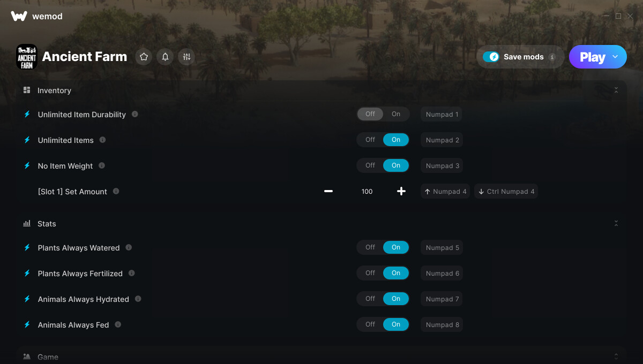
Task: Open the notifications bell icon
Action: tap(165, 57)
